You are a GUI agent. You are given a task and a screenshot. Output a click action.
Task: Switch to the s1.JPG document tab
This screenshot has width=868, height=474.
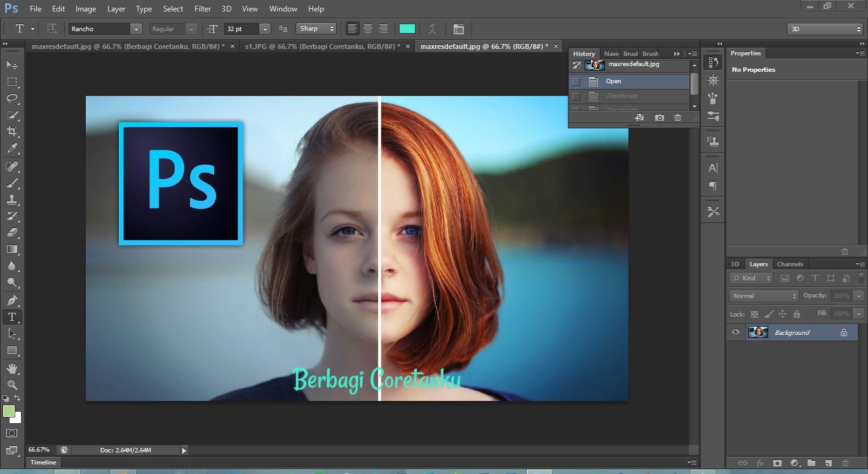point(321,46)
